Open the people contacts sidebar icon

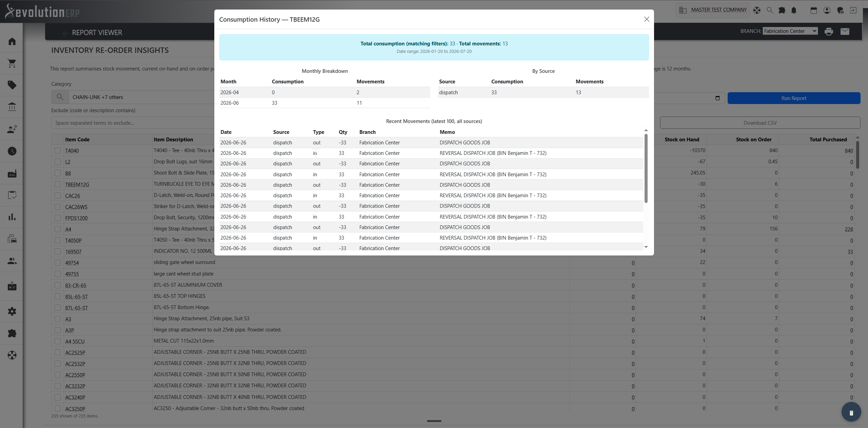tap(12, 261)
